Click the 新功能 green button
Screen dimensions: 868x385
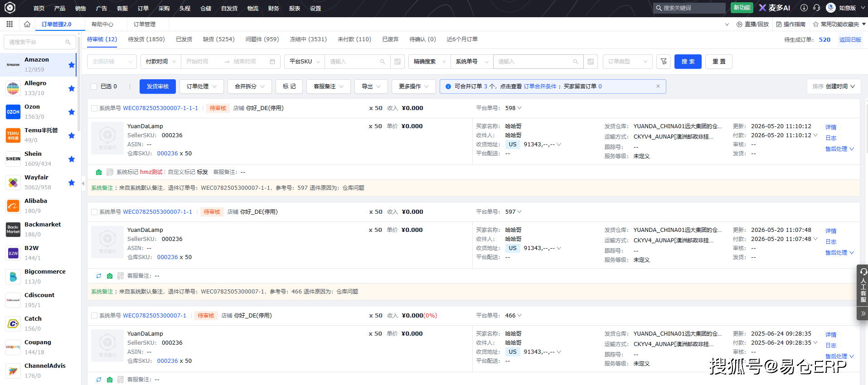(742, 8)
